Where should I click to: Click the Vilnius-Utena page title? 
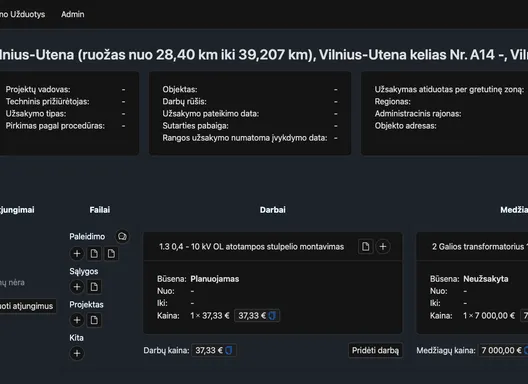point(264,55)
